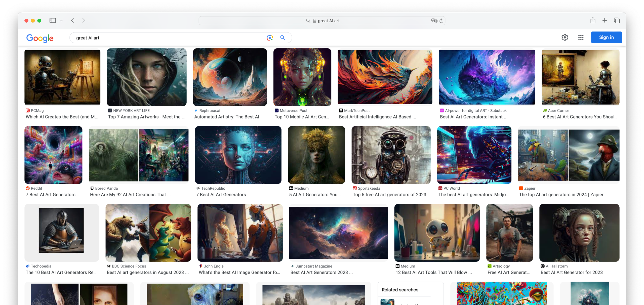Toggle the Safari sidebar

(x=53, y=20)
